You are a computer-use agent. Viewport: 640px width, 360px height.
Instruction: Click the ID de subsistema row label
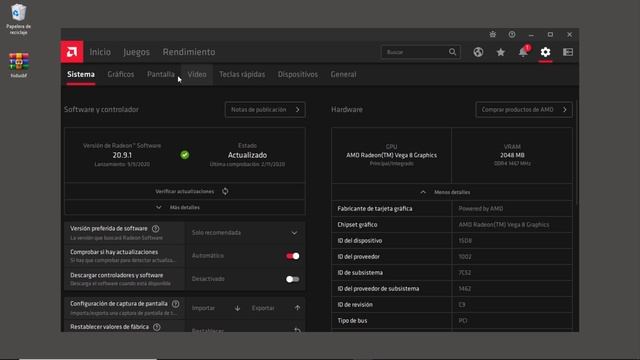click(360, 272)
